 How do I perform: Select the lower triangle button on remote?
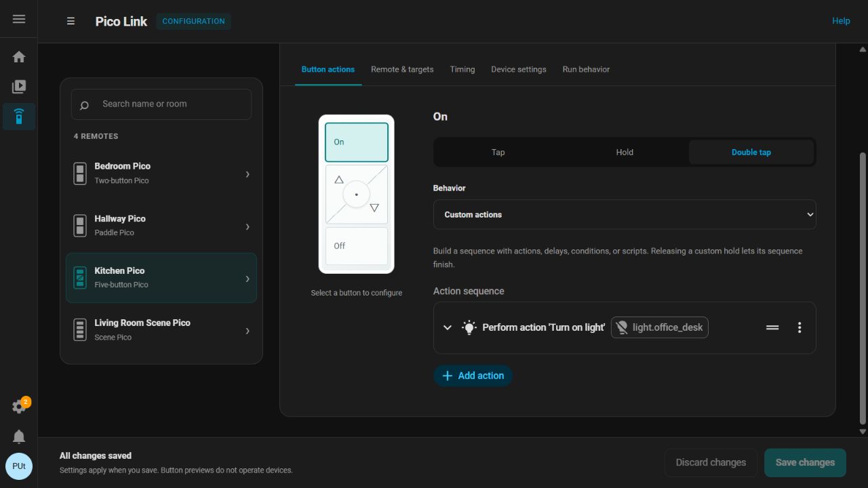point(374,208)
